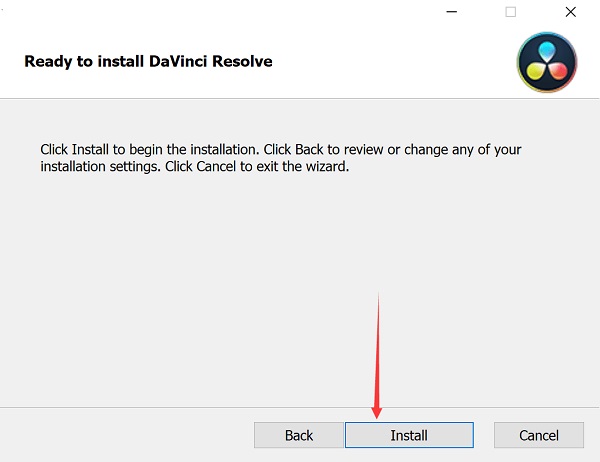Click the DaVinci Resolve logo icon

(547, 62)
